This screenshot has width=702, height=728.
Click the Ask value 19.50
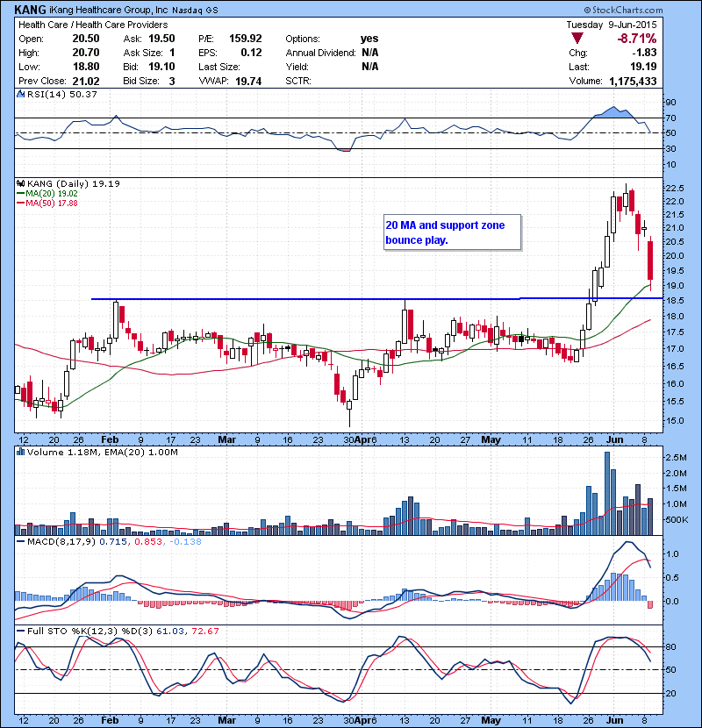click(x=161, y=39)
